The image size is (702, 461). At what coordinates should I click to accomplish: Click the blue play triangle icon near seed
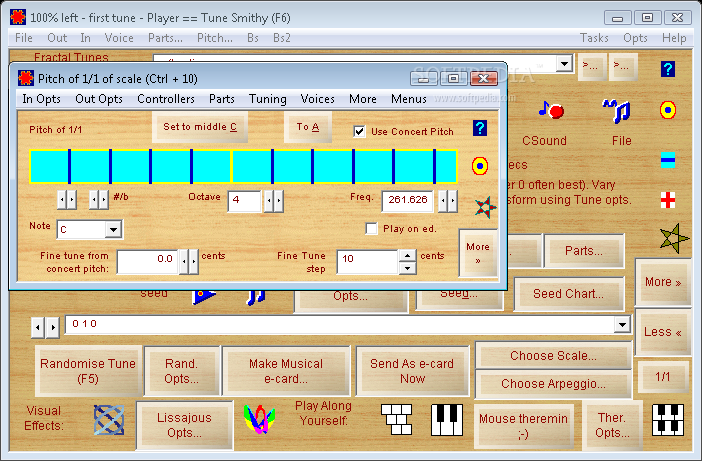[x=204, y=296]
